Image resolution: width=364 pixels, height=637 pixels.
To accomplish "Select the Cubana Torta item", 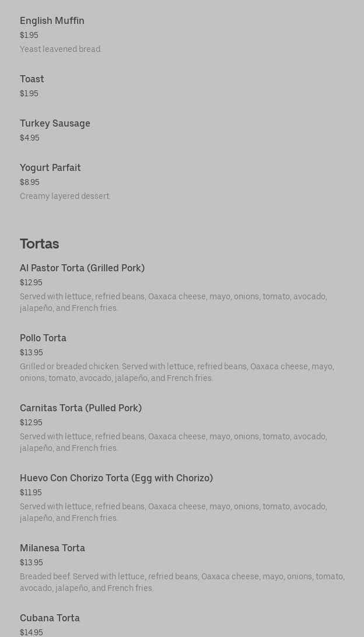I will (x=50, y=618).
